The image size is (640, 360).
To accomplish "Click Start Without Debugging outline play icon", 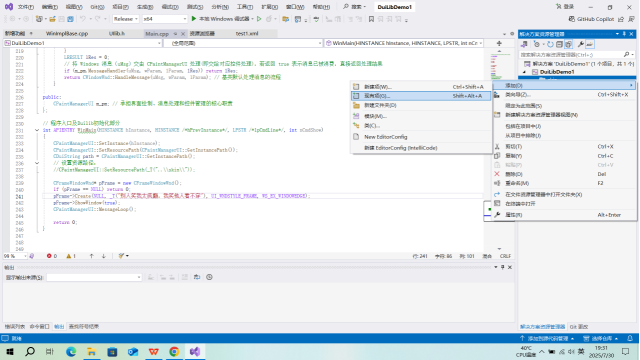I will 259,19.
